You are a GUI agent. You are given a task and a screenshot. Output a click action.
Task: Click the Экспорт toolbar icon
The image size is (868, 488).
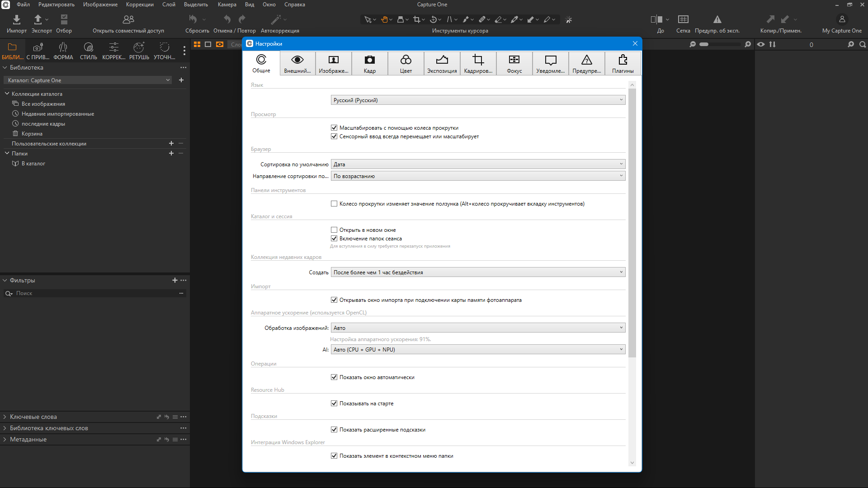point(38,19)
